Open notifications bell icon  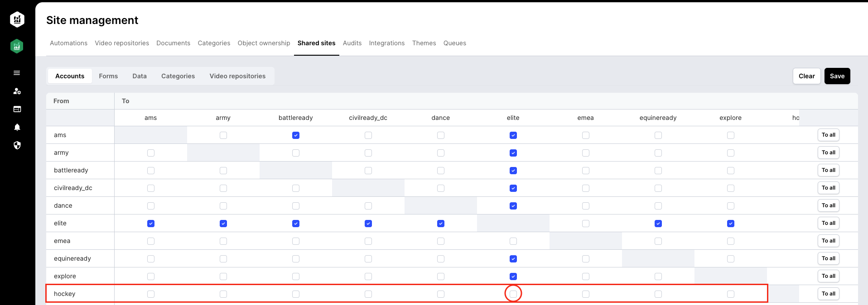[17, 127]
